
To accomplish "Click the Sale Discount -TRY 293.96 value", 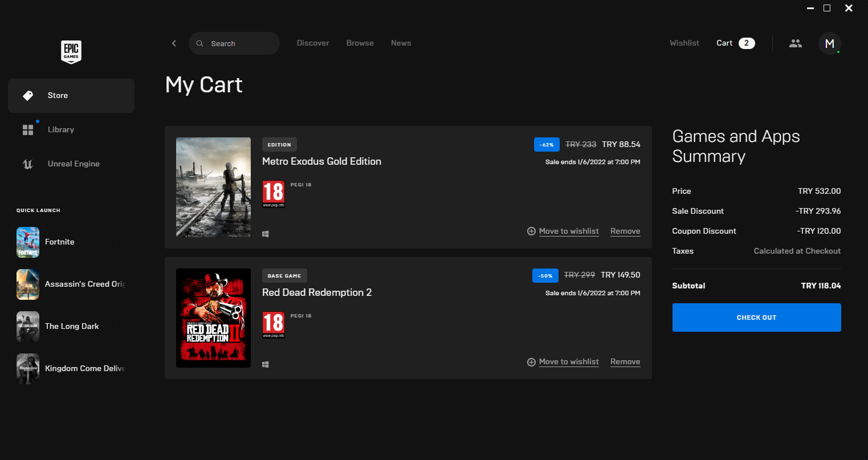I will (x=818, y=211).
